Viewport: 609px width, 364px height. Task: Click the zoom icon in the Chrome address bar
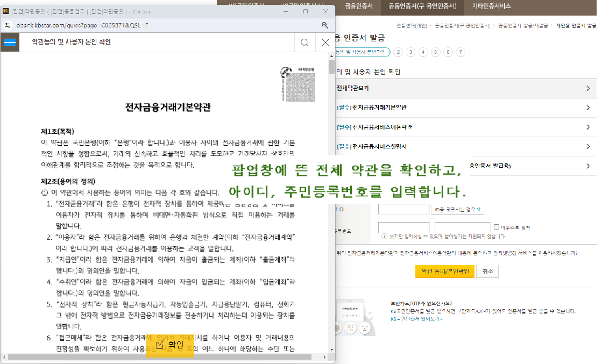[325, 25]
